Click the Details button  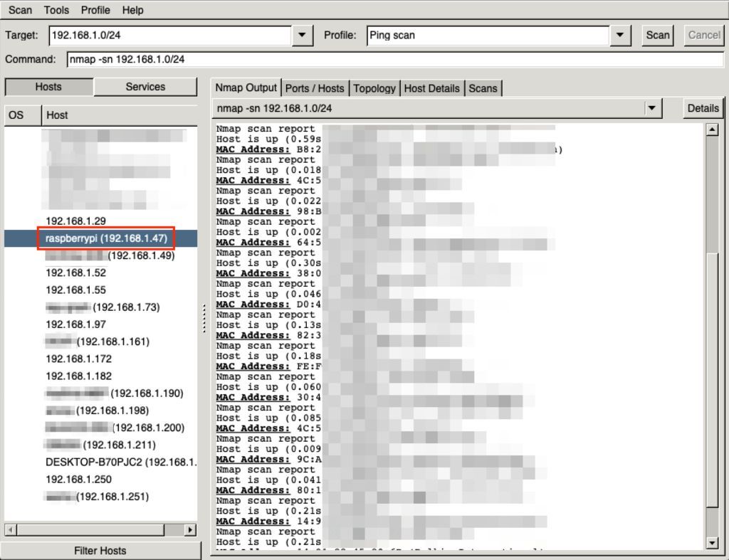703,108
